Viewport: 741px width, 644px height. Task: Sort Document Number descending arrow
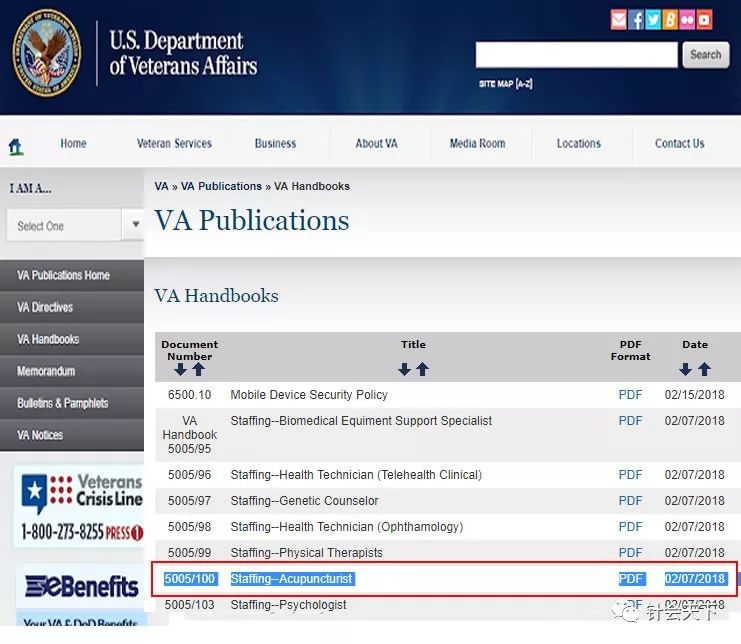click(x=180, y=369)
